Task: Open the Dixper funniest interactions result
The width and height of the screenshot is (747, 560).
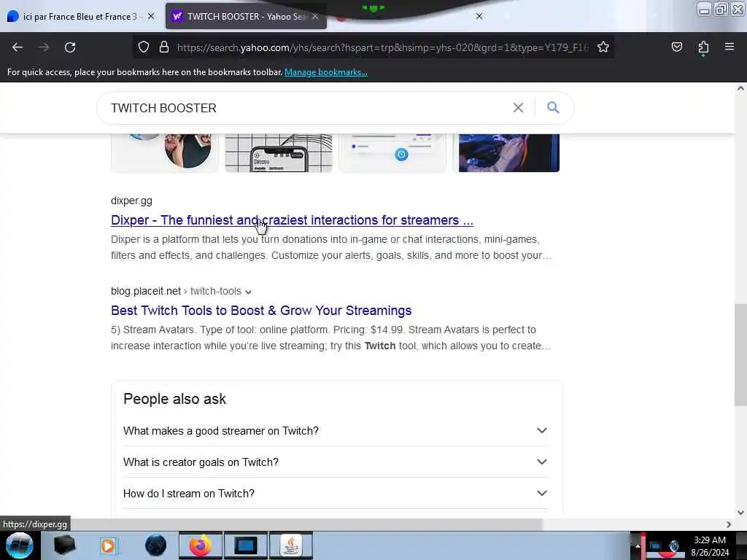Action: coord(292,220)
